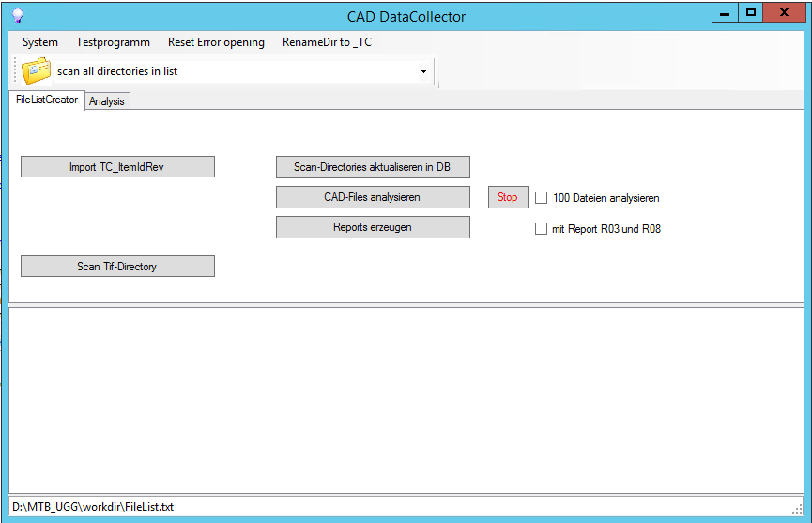Screen dimensions: 812x523
Task: Open the Testprogramm menu
Action: (113, 42)
